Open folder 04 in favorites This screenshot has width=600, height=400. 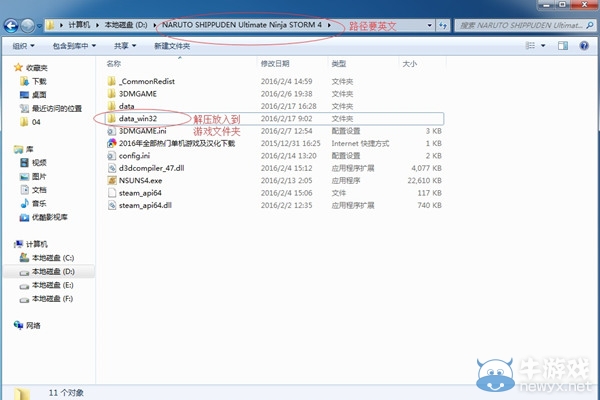(x=36, y=122)
